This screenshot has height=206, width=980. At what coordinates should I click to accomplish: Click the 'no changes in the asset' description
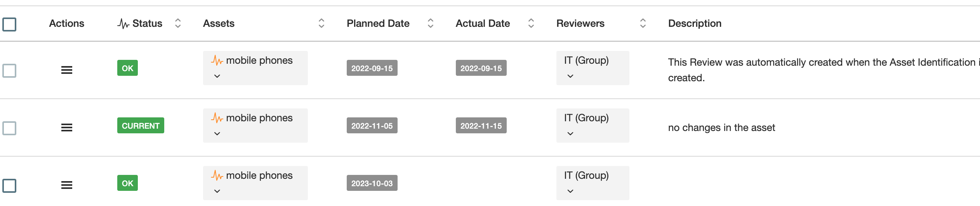tap(721, 127)
